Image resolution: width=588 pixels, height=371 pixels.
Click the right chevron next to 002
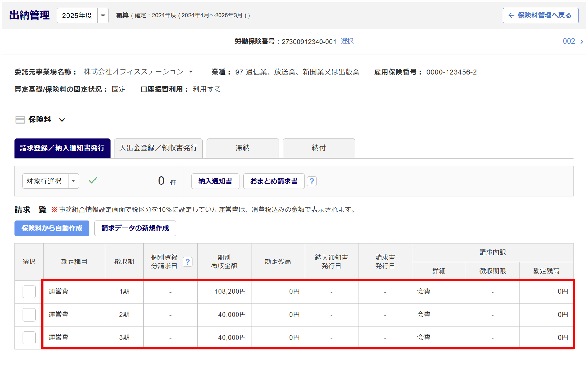pyautogui.click(x=582, y=42)
